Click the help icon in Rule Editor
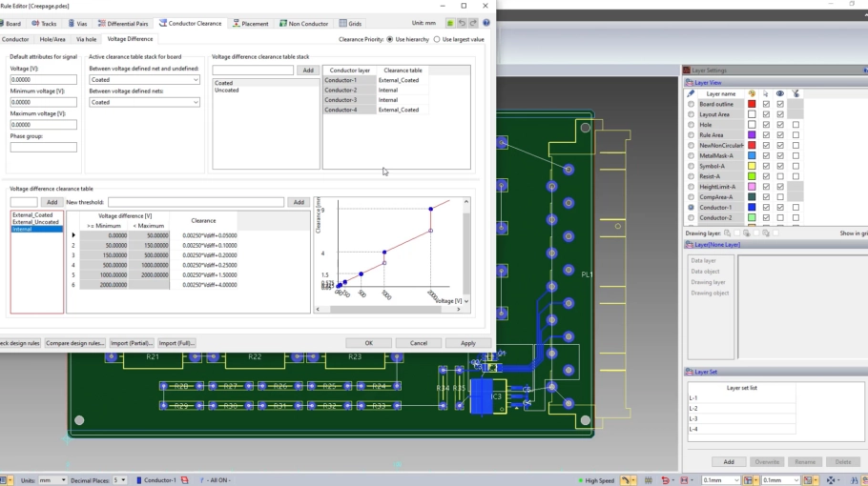Viewport: 868px width, 486px height. [486, 23]
